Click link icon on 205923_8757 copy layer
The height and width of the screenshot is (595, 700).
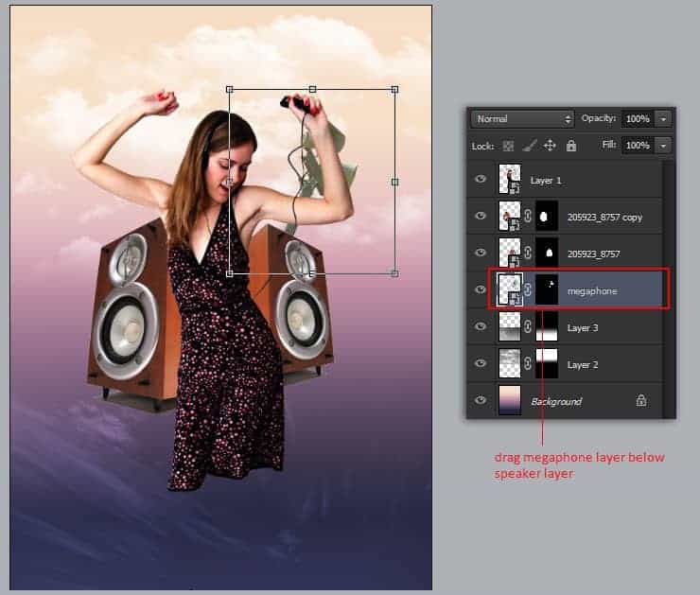(528, 216)
